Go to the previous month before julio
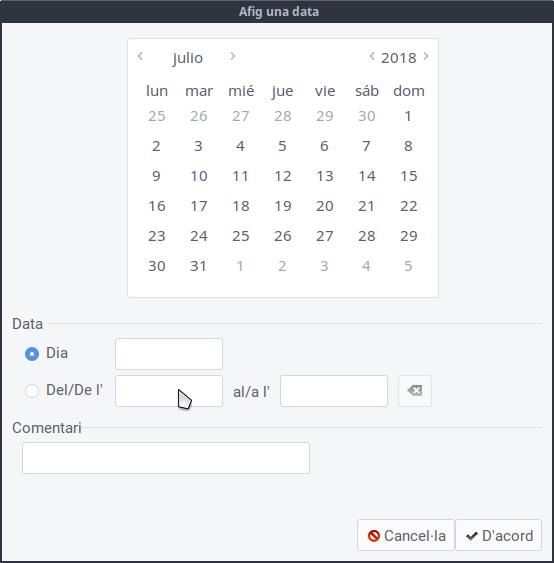Viewport: 554px width, 563px height. [x=140, y=56]
